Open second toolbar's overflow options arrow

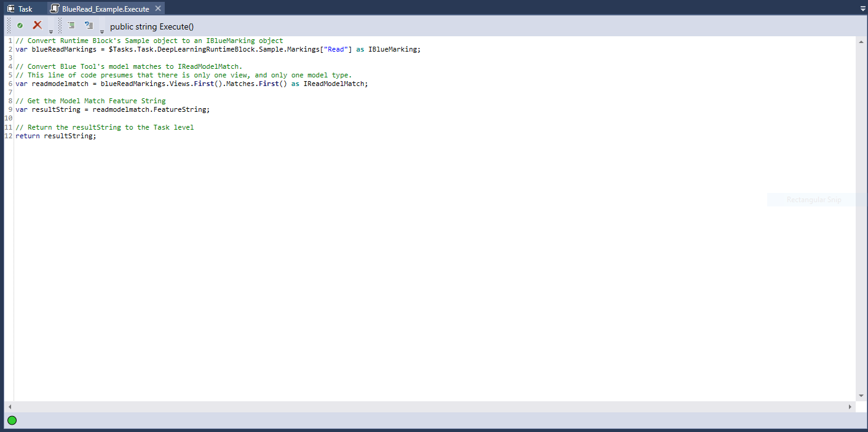[x=102, y=31]
